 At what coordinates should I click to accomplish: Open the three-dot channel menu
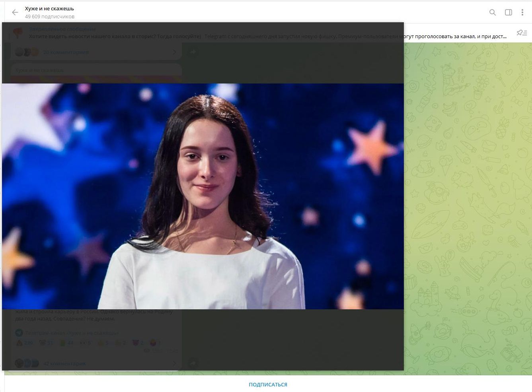522,12
